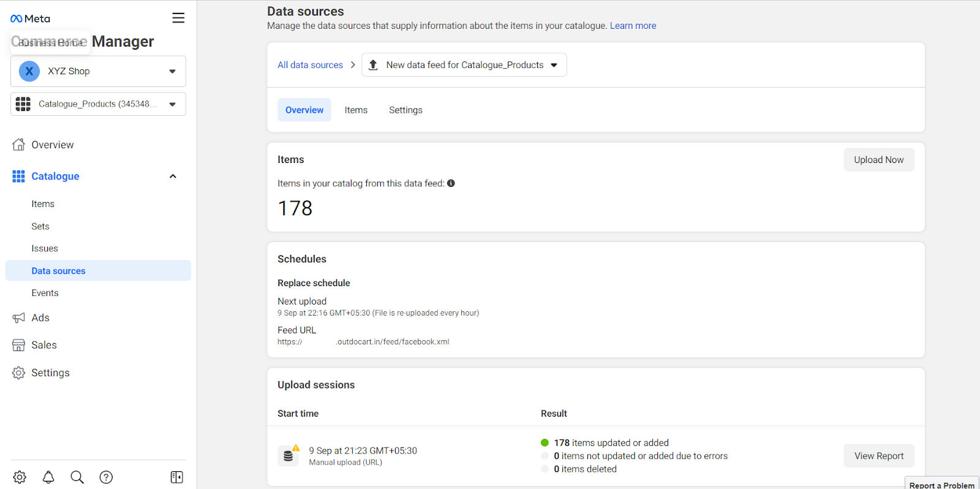Click Report a Problem button
980x489 pixels.
[x=941, y=485]
